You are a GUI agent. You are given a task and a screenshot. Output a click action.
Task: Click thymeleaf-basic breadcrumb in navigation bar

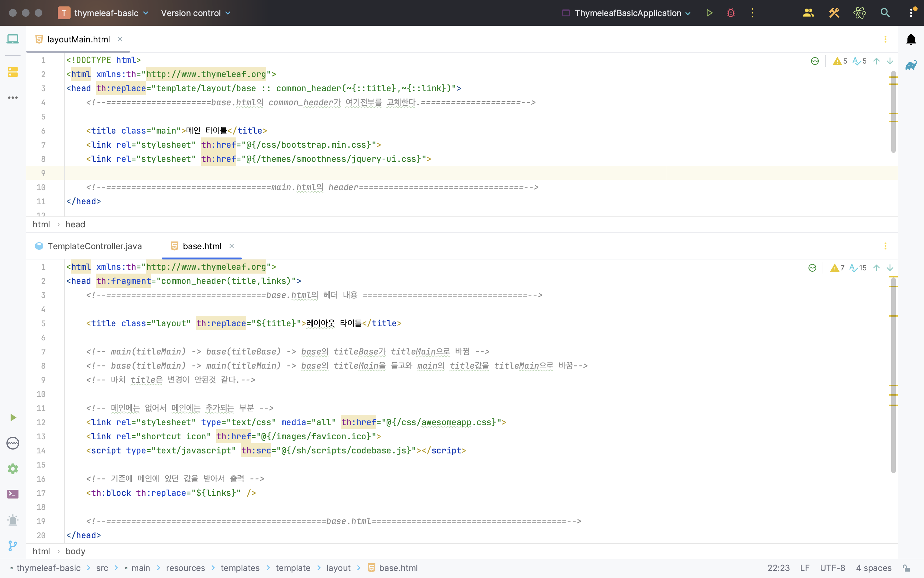point(48,568)
